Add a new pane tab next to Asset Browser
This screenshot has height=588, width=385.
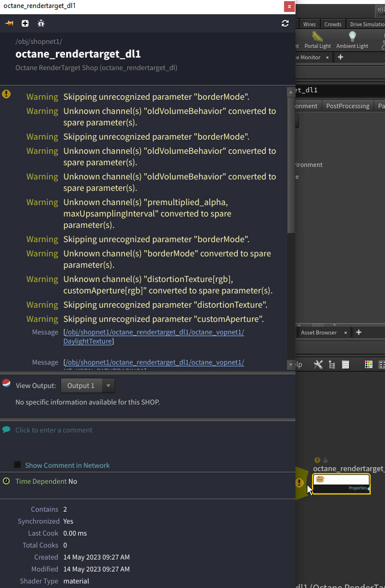point(358,332)
